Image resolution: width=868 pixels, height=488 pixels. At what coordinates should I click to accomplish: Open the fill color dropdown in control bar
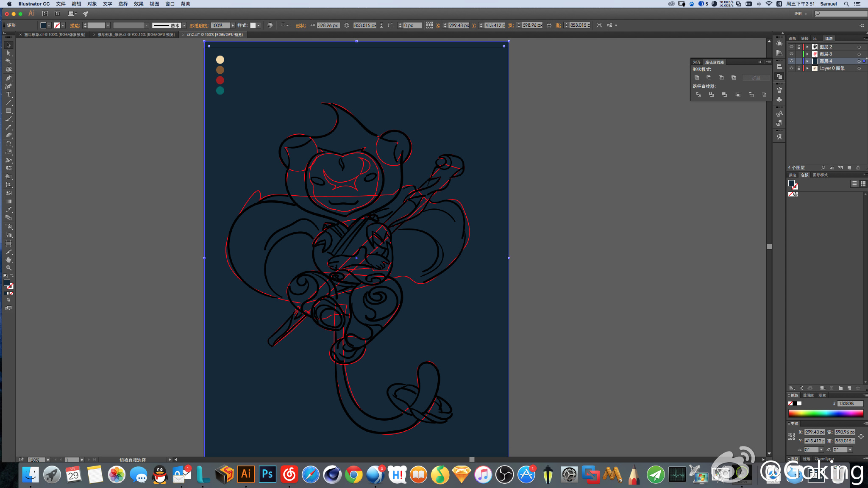[49, 25]
